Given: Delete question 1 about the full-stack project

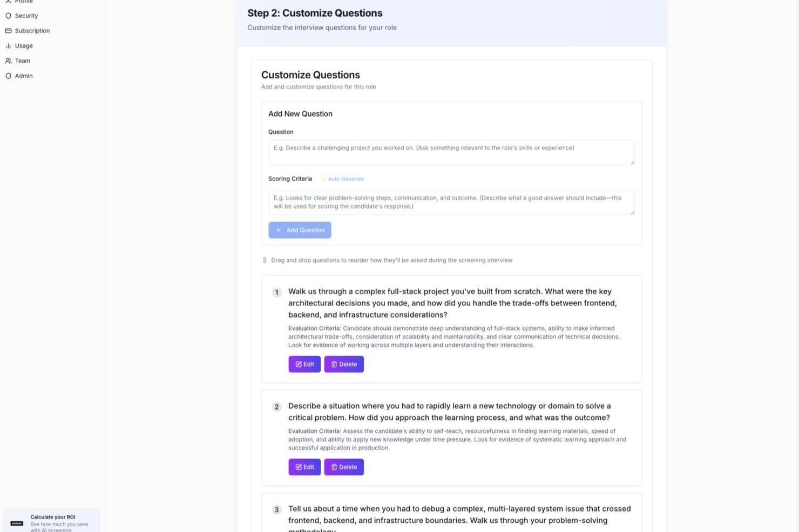Looking at the screenshot, I should pyautogui.click(x=344, y=364).
